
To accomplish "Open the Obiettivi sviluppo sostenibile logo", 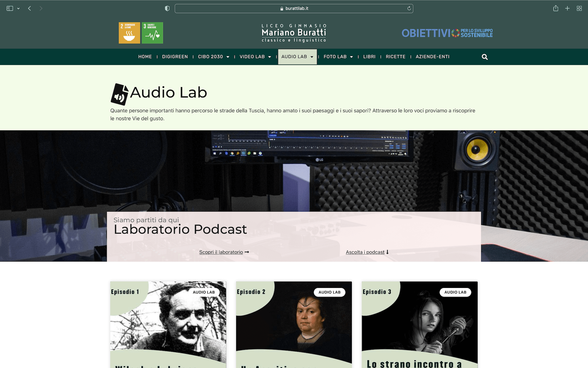I will point(447,33).
